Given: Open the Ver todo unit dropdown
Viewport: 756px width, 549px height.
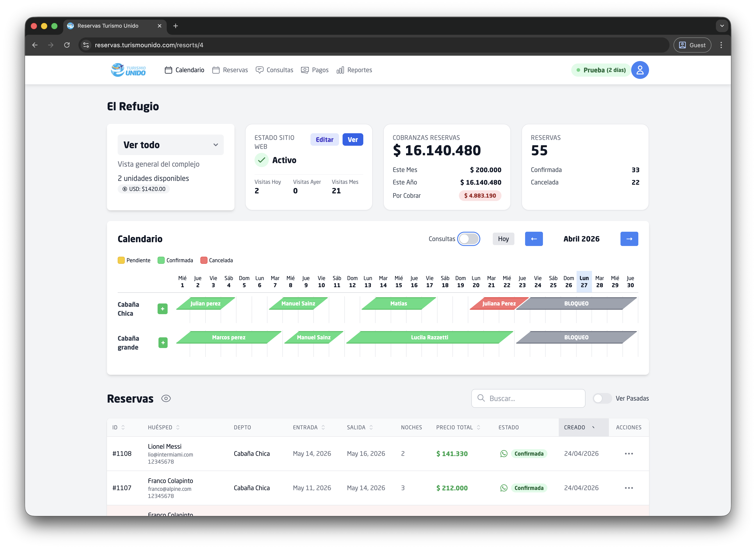Looking at the screenshot, I should pos(171,145).
